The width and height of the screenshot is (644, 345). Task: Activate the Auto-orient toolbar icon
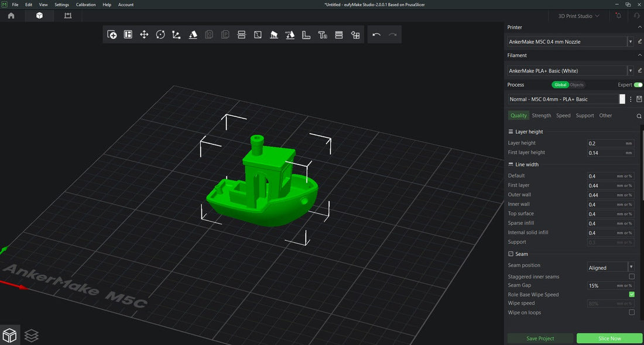290,34
